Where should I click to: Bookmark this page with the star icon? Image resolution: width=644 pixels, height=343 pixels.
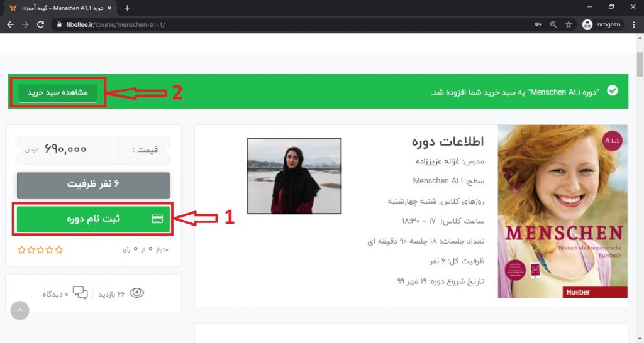[x=569, y=24]
